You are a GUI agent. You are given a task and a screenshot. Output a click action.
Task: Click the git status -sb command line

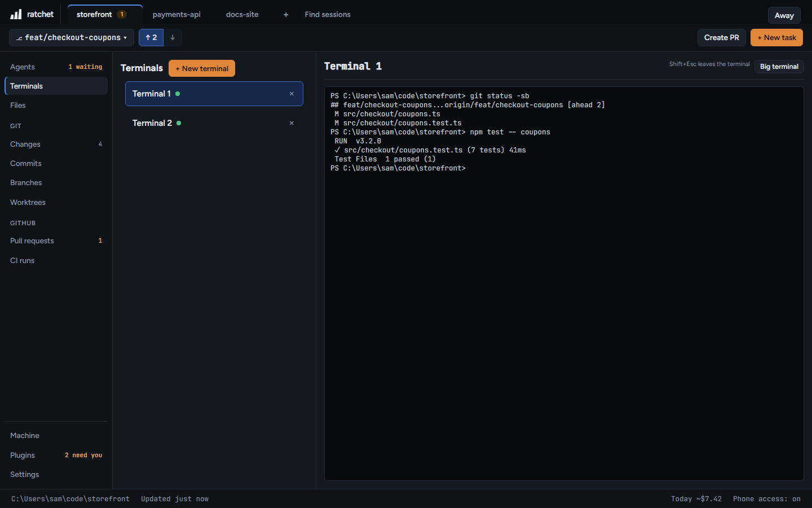coord(430,96)
